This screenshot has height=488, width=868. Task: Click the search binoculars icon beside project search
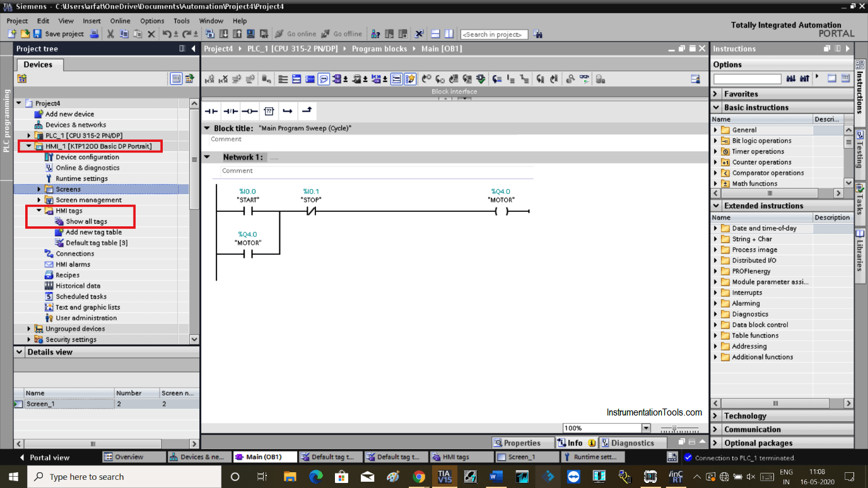pos(537,34)
